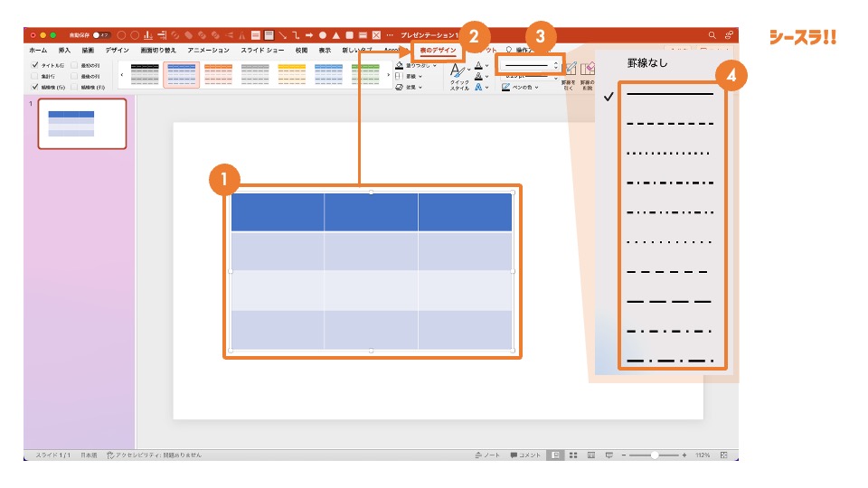Screen dimensions: 868x488
Task: Click the 罫線の削除 eraser icon
Action: click(x=588, y=69)
